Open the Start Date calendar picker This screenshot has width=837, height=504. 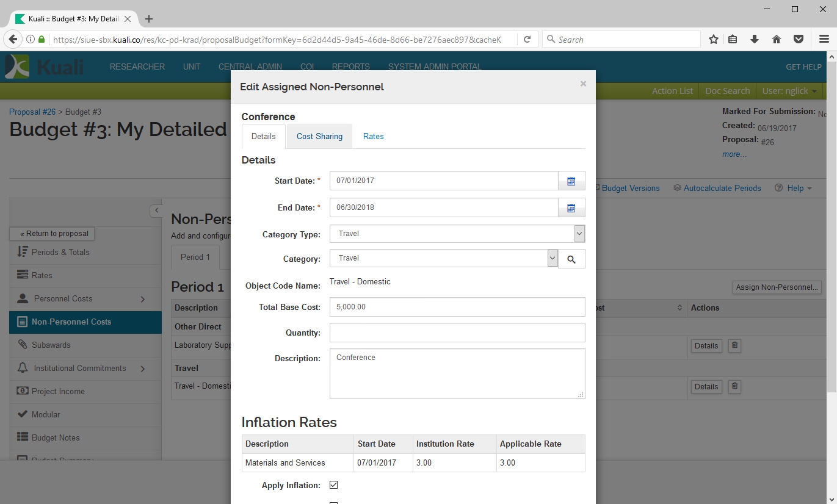[571, 181]
